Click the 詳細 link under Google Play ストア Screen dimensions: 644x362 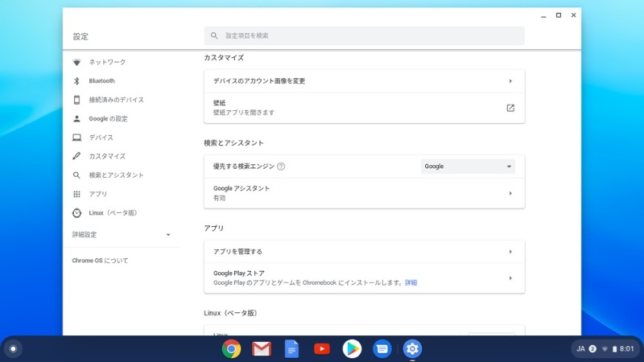pos(411,283)
